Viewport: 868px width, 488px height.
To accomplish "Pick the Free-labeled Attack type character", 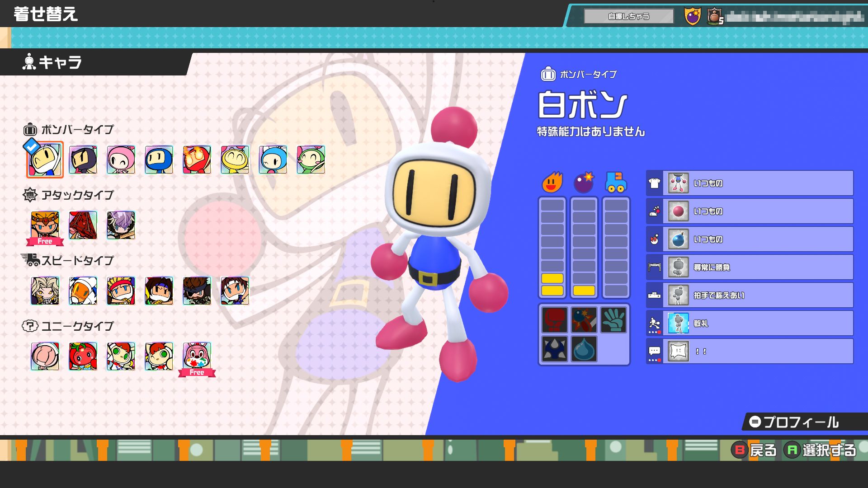I will point(45,225).
